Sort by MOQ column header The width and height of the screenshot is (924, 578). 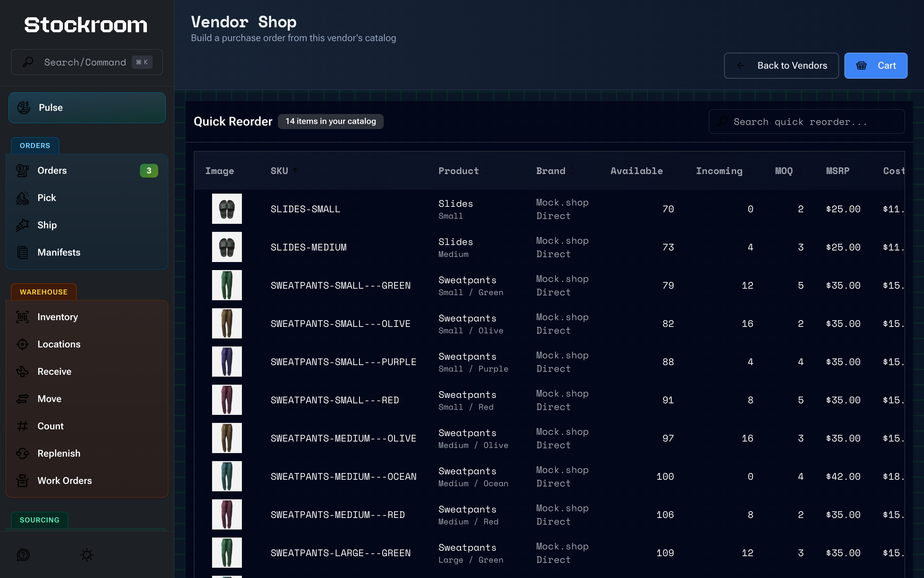(789, 171)
